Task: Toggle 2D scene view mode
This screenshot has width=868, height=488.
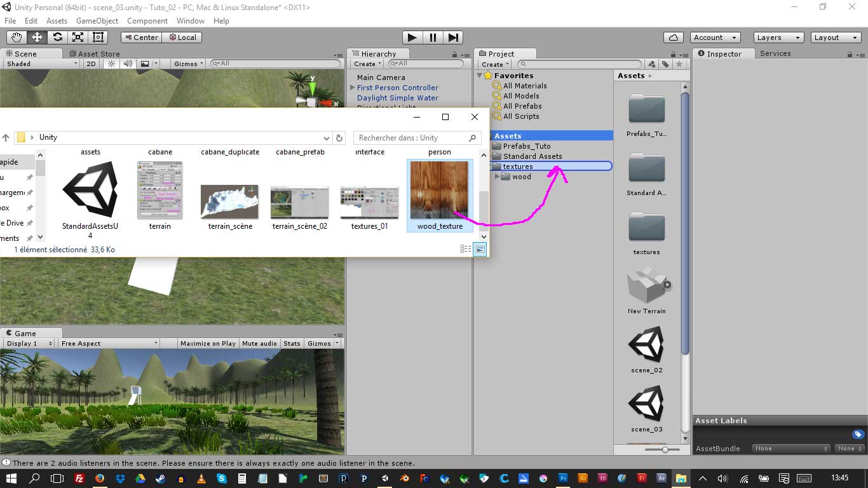Action: point(92,64)
